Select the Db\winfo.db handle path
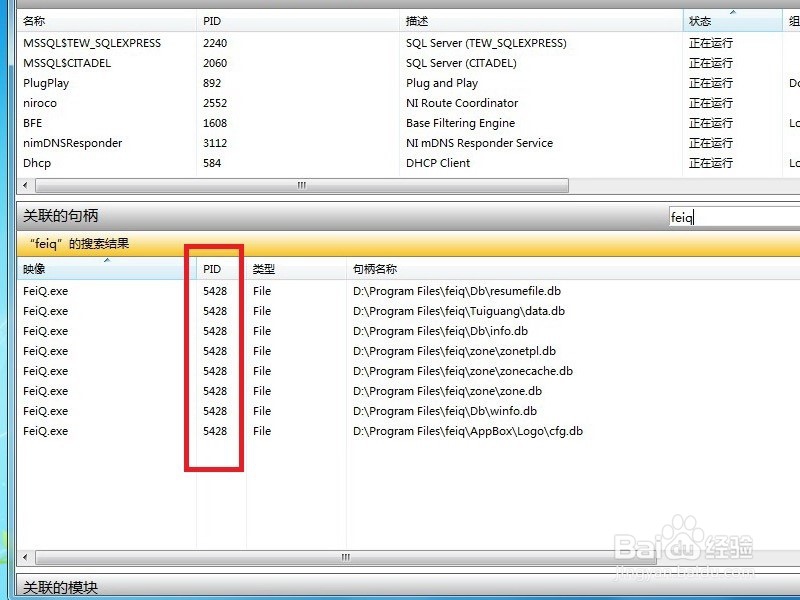This screenshot has height=600, width=800. click(x=445, y=411)
